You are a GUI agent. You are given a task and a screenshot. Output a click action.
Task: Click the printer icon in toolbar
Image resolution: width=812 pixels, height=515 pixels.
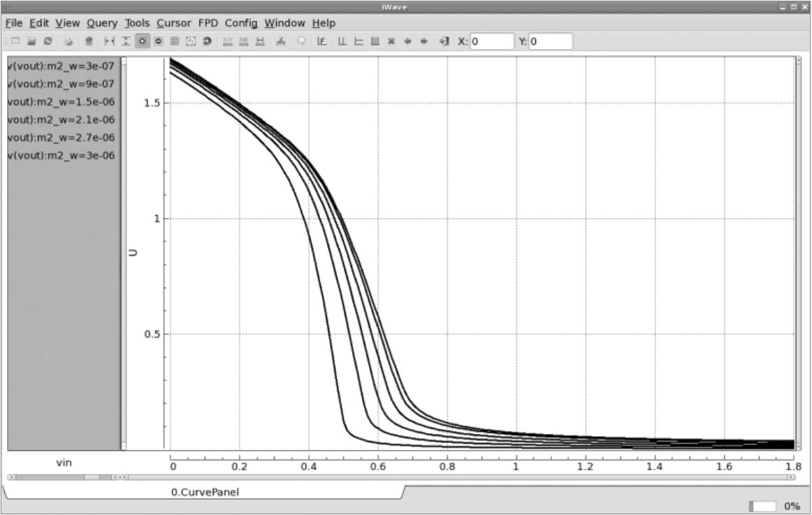coord(69,41)
